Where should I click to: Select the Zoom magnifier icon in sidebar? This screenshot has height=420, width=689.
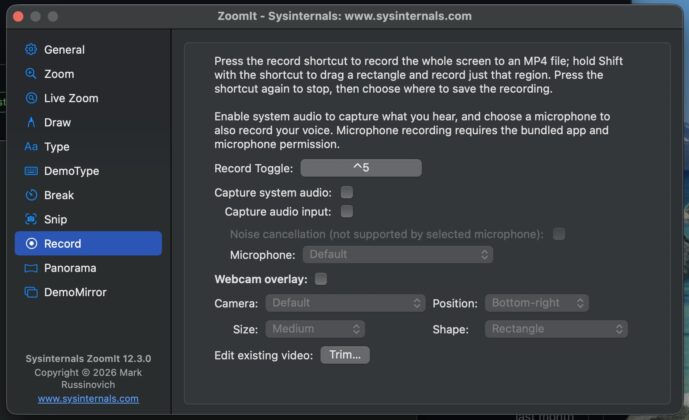pos(31,73)
